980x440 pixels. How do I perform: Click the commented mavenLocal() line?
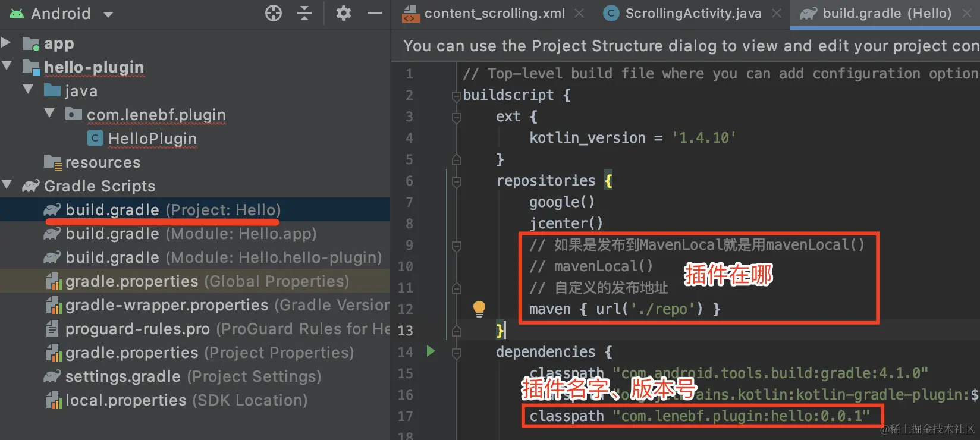(x=591, y=266)
